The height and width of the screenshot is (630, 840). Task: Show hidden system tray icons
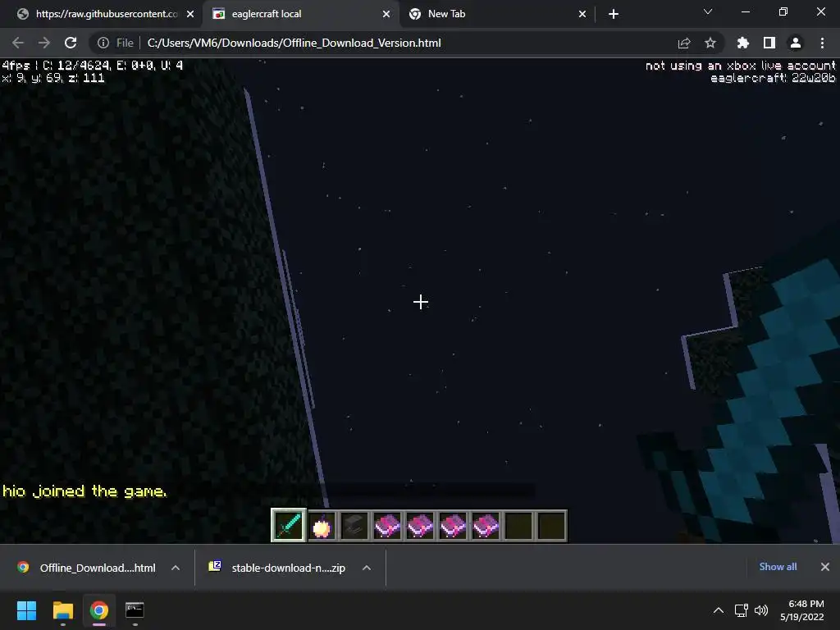(x=719, y=610)
